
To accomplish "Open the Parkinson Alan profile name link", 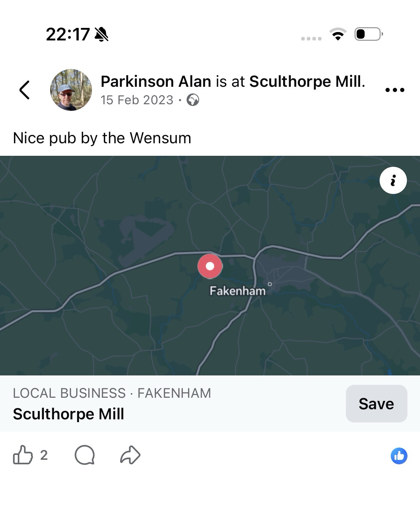I will point(156,82).
